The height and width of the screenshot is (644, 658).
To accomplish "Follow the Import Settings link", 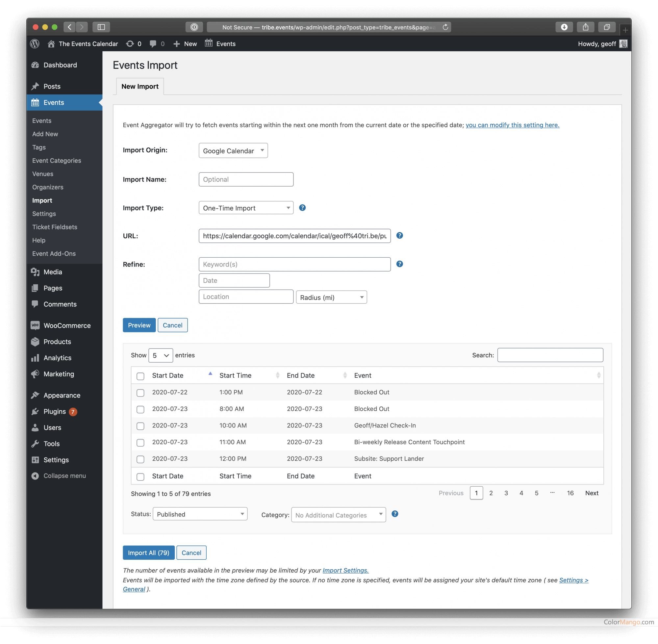I will tap(345, 570).
